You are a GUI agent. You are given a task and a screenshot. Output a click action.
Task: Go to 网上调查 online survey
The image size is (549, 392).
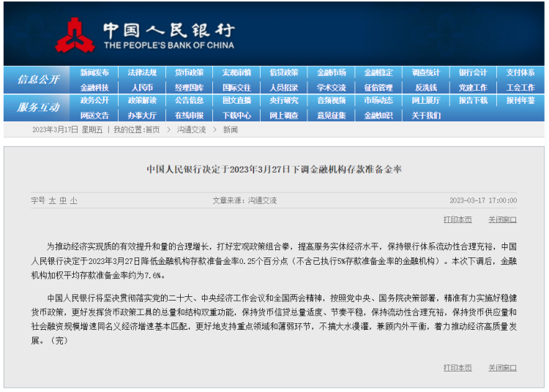(284, 116)
